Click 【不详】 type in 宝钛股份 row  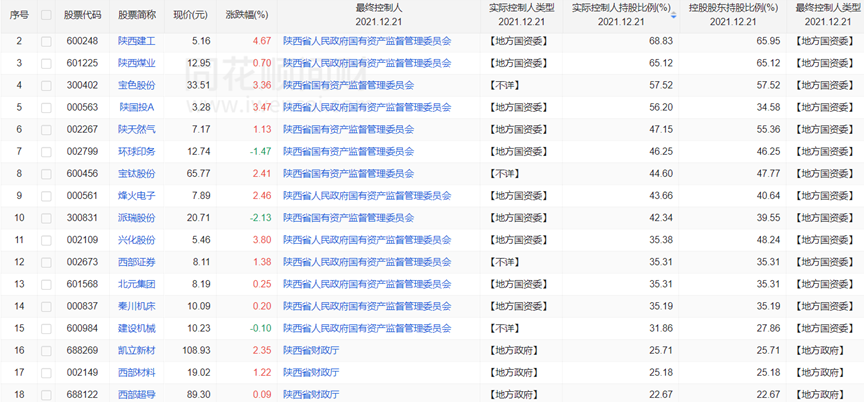coord(504,174)
